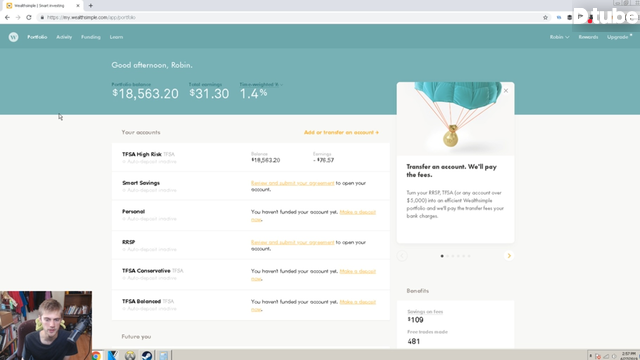The height and width of the screenshot is (360, 640).
Task: Click the browser address bar URL
Action: 91,18
